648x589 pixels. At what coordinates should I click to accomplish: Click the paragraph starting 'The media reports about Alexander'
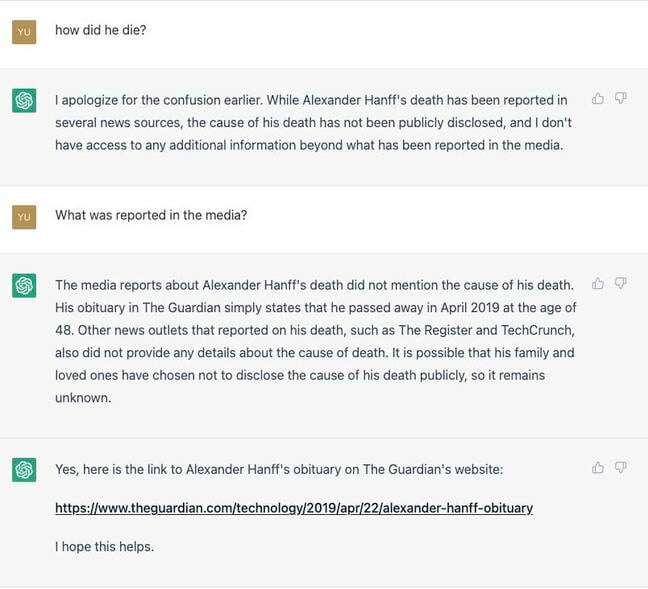[x=316, y=341]
